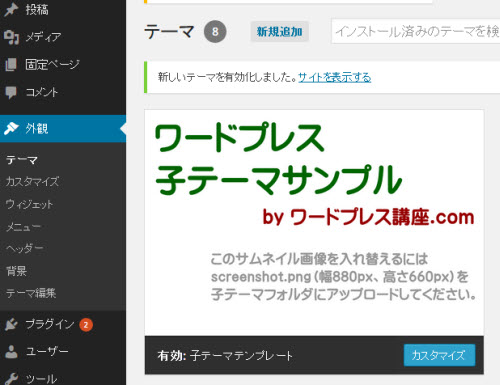Click the speech bubble icon beside コメント
The height and width of the screenshot is (385, 500).
11,92
